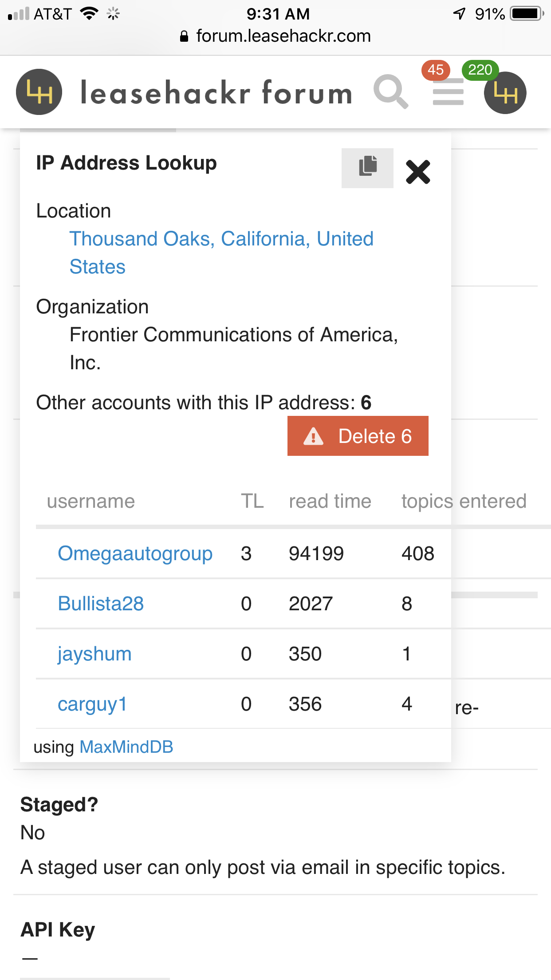Image resolution: width=551 pixels, height=980 pixels.
Task: Select the 'topics entered' column header
Action: coord(464,501)
